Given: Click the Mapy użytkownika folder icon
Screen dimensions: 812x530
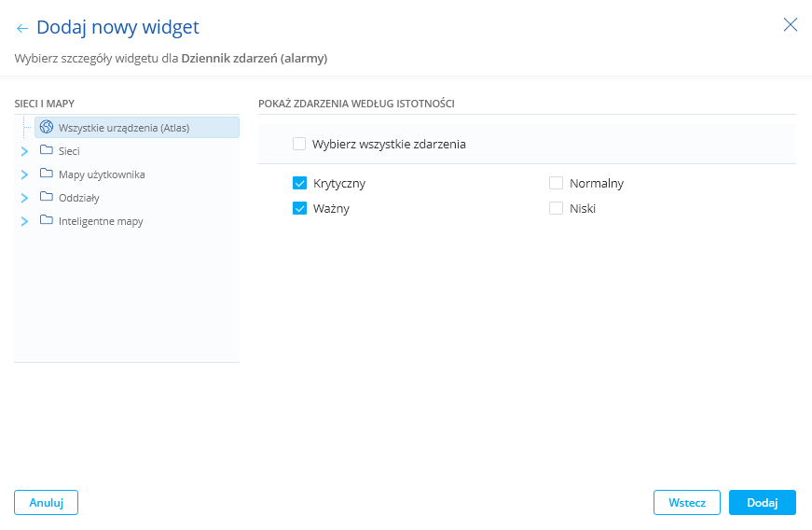Looking at the screenshot, I should pyautogui.click(x=47, y=174).
